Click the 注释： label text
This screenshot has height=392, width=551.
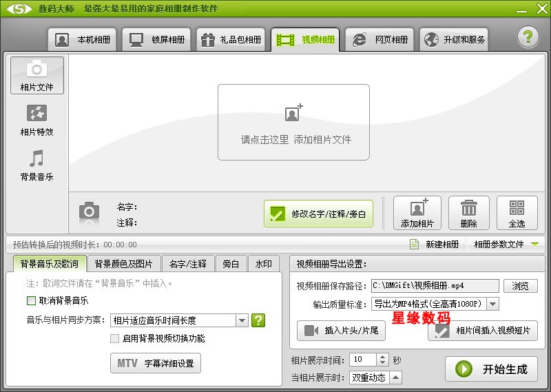[127, 223]
